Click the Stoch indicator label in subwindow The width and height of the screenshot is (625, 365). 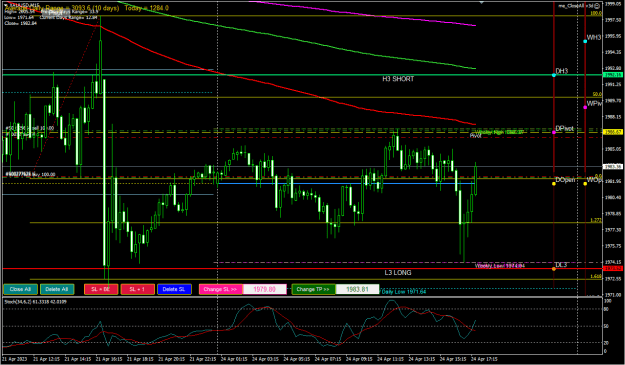coord(35,302)
